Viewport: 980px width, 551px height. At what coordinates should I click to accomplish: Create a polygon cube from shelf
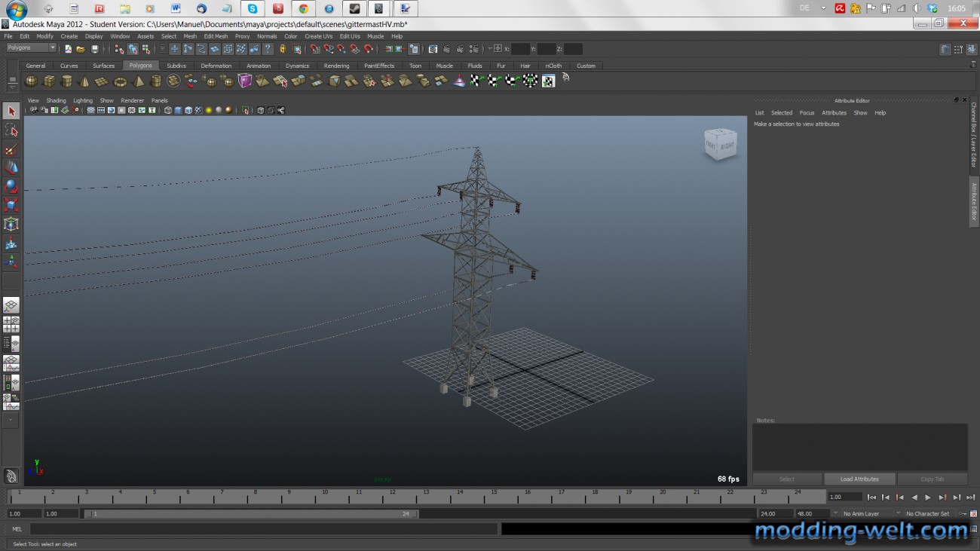(49, 81)
